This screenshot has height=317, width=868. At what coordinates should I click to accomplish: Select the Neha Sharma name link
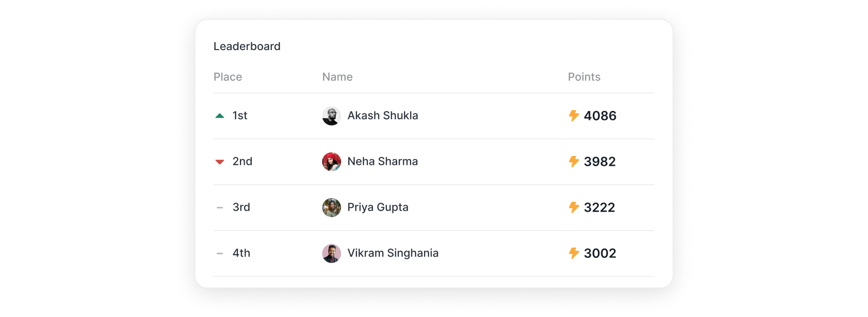pyautogui.click(x=383, y=162)
